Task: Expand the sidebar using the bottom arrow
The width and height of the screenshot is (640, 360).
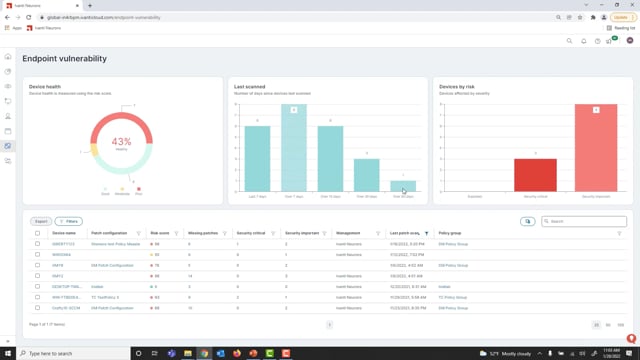Action: click(x=8, y=341)
